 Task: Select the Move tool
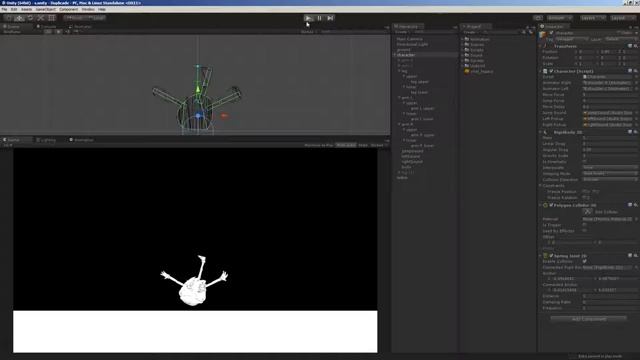coord(19,18)
